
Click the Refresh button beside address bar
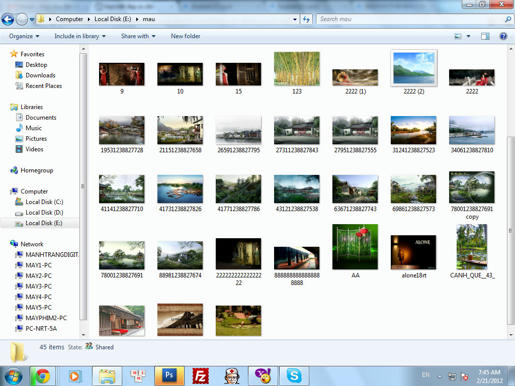click(x=306, y=19)
